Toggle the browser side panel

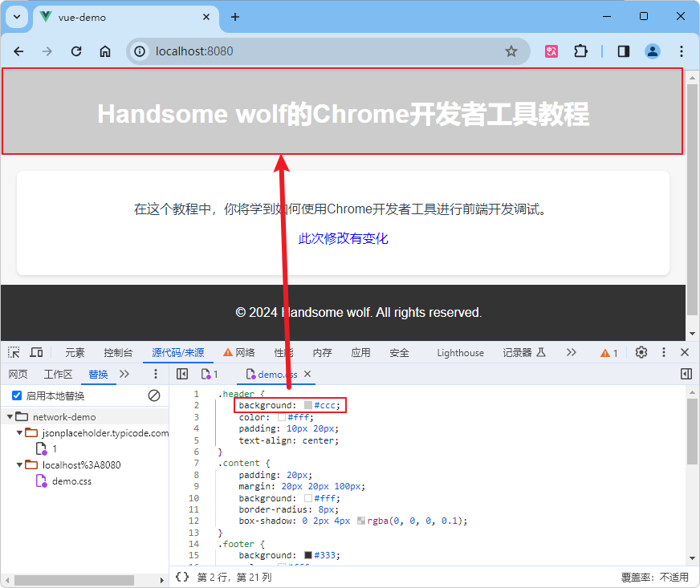(624, 51)
